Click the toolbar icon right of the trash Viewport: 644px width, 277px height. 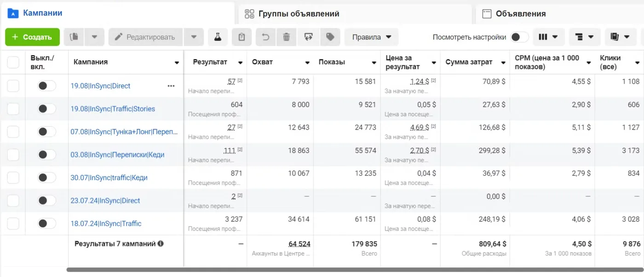[308, 37]
